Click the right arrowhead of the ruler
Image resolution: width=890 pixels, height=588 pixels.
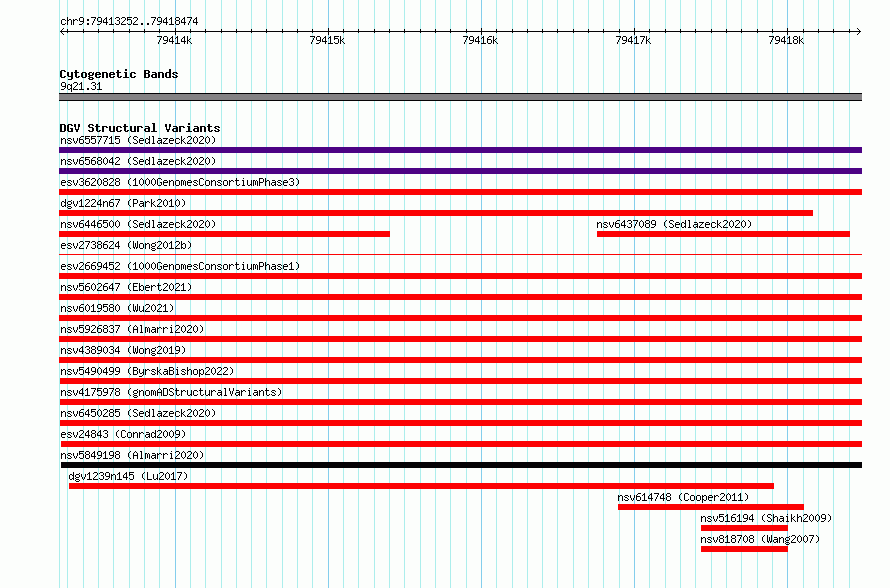click(x=859, y=31)
